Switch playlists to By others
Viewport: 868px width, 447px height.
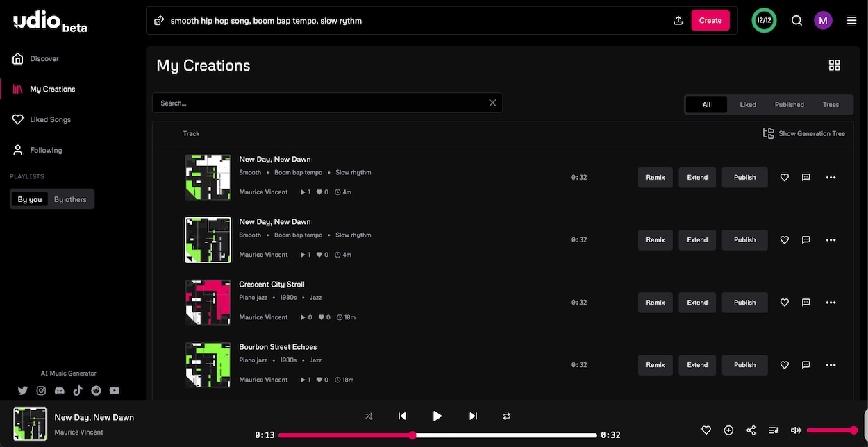[70, 199]
